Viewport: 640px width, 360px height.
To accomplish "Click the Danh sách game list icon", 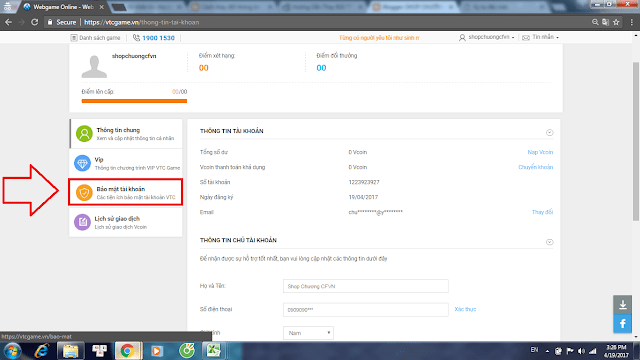I will coord(74,38).
